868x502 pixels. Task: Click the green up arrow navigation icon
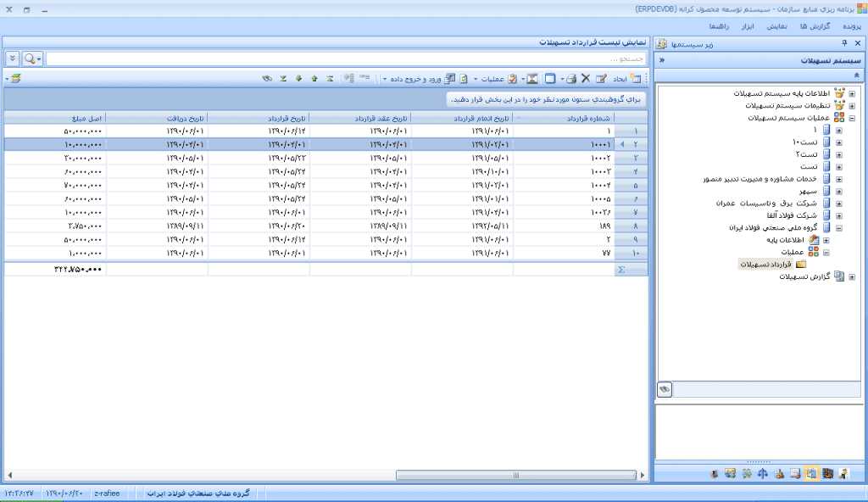click(314, 79)
